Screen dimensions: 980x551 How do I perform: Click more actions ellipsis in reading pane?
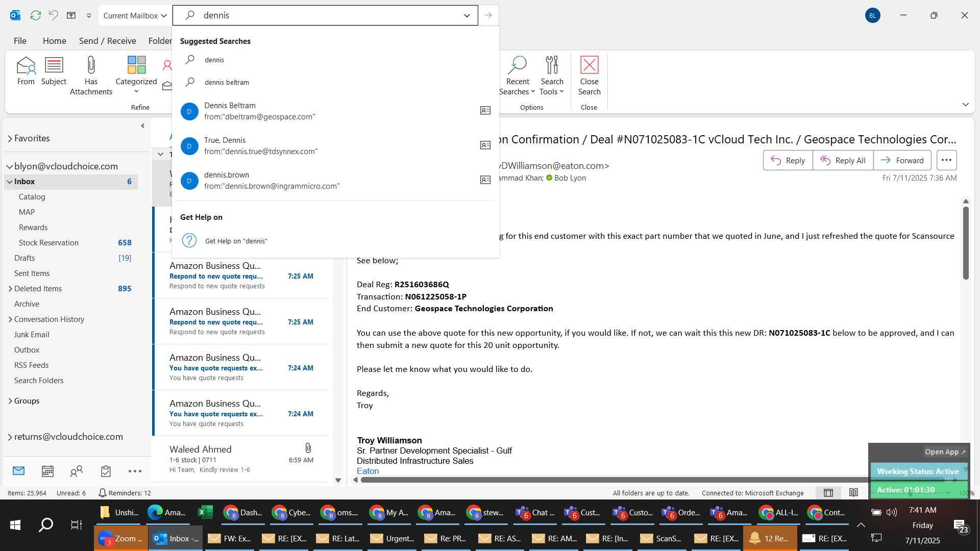[x=946, y=160]
